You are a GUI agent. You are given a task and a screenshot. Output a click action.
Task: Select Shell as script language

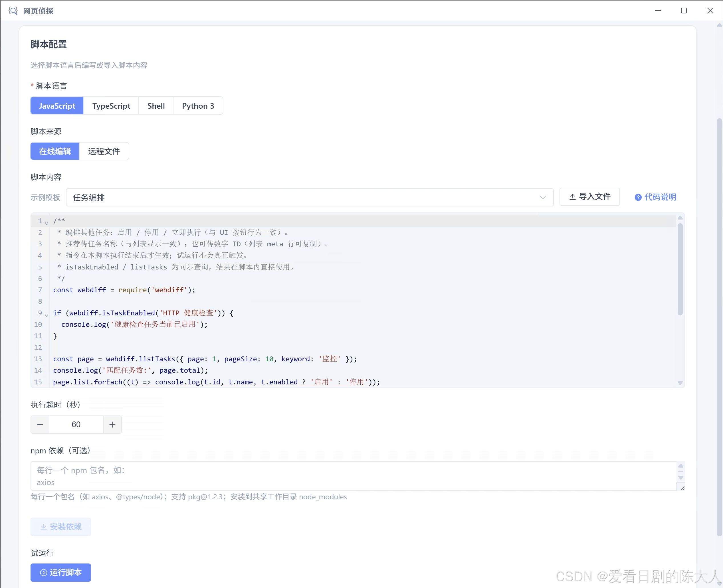click(156, 106)
